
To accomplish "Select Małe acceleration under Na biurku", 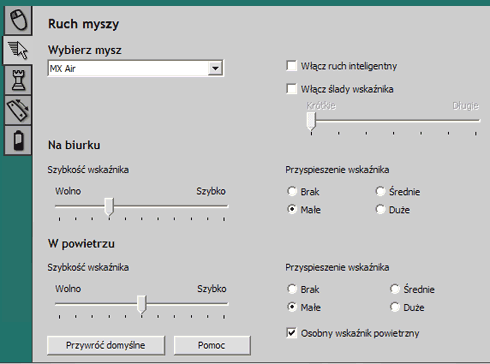I will pyautogui.click(x=292, y=209).
